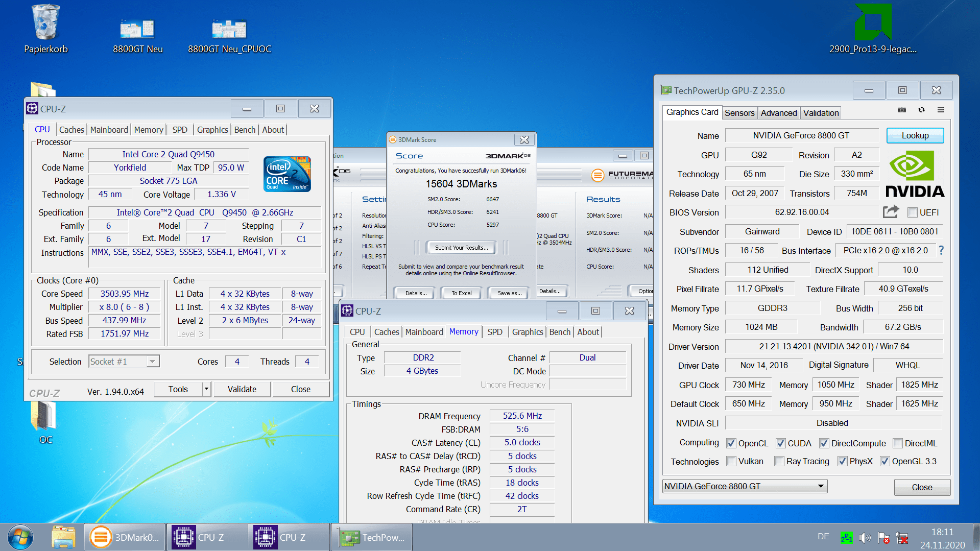Viewport: 980px width, 551px height.
Task: Click the Intel Core 2 Quad logo in CPU-Z
Action: point(287,174)
